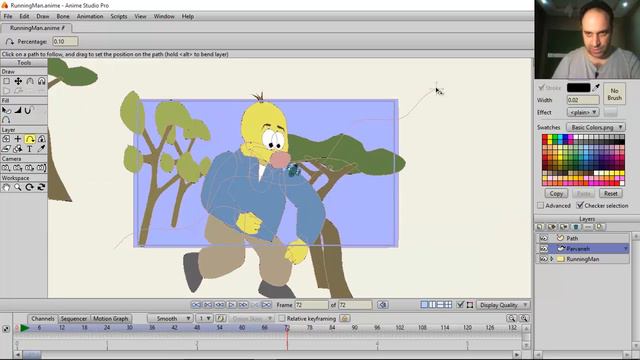Click the Percentage input field
The width and height of the screenshot is (640, 360).
coord(65,41)
